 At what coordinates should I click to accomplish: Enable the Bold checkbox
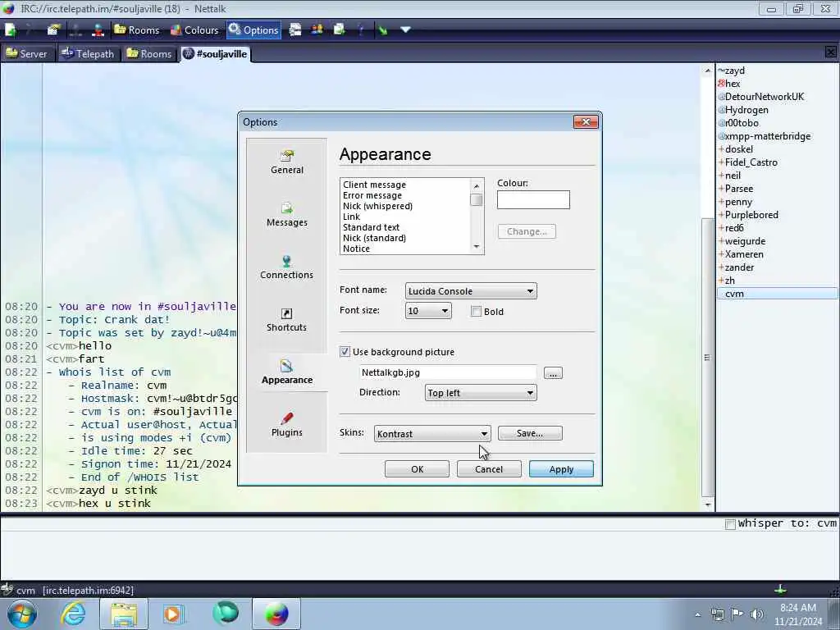click(x=476, y=311)
